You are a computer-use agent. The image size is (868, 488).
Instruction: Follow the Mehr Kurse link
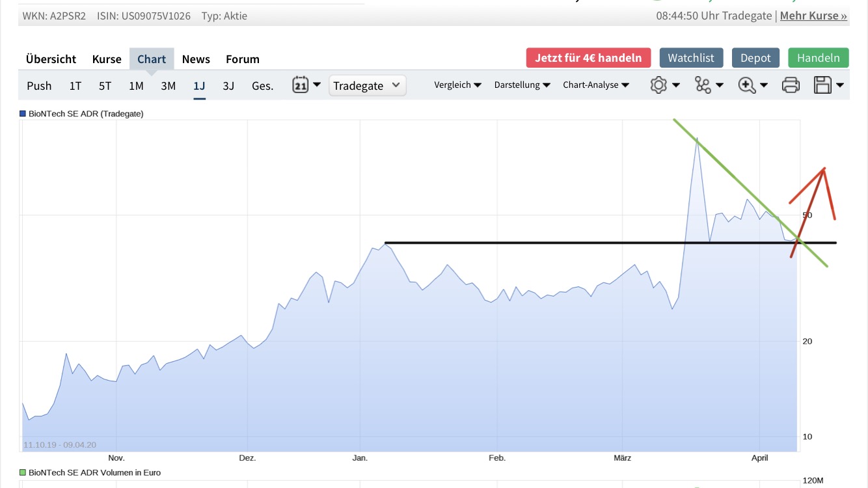coord(813,16)
